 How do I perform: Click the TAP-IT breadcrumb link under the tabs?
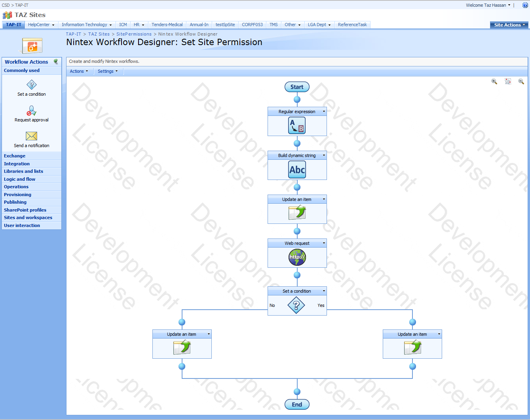pos(73,34)
